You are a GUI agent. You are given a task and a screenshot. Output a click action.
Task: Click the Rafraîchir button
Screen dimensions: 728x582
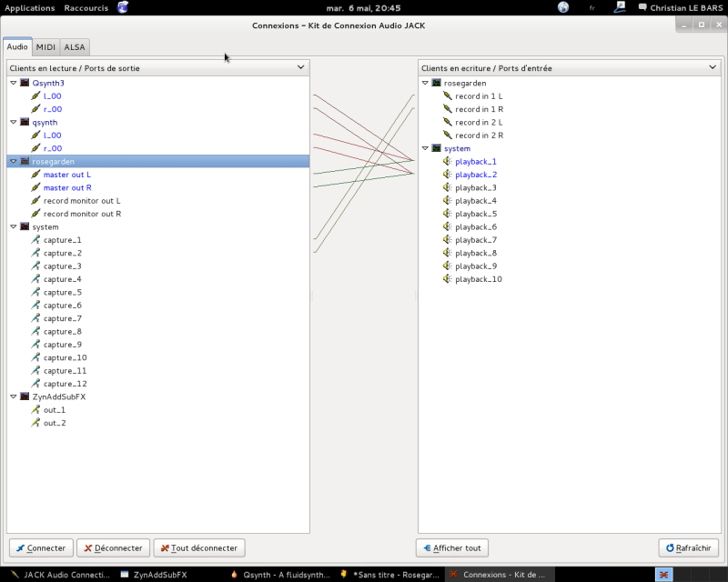click(x=689, y=548)
